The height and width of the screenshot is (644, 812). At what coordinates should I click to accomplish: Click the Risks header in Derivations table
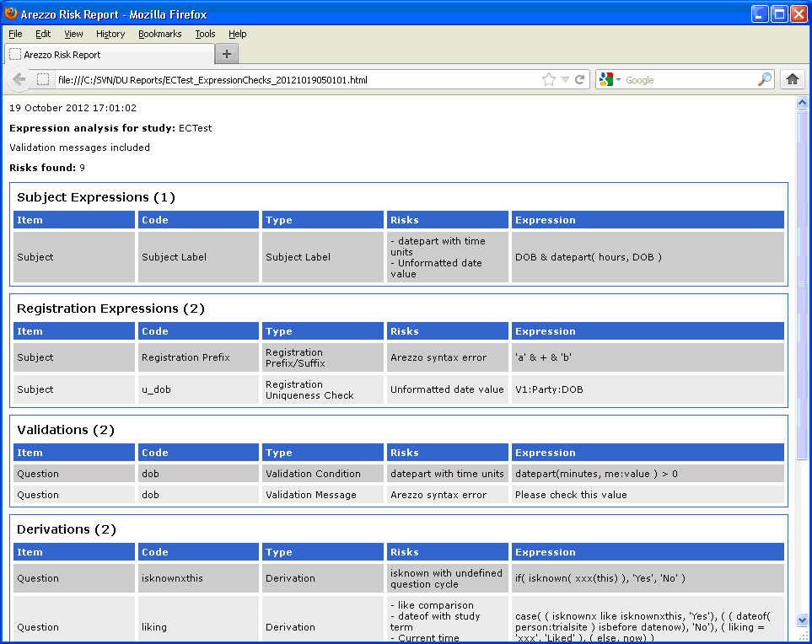pos(448,552)
